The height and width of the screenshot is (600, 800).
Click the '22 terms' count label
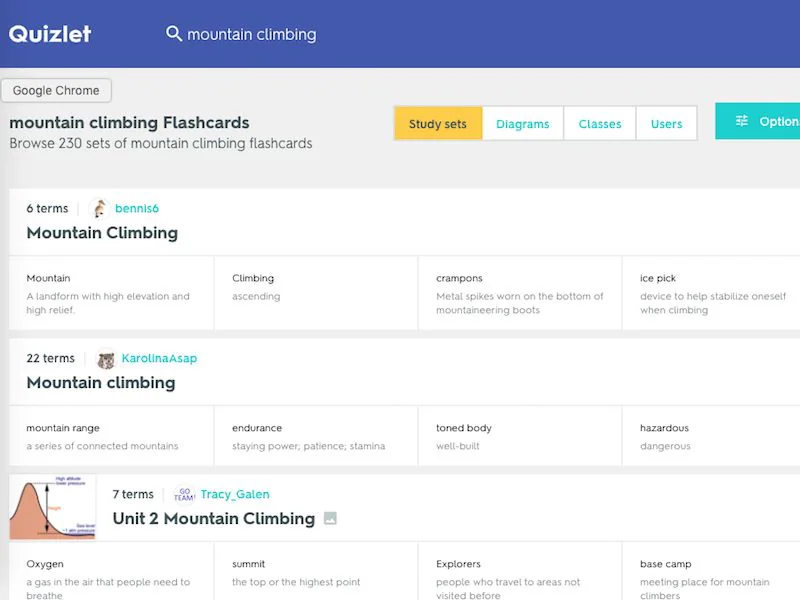[x=51, y=358]
